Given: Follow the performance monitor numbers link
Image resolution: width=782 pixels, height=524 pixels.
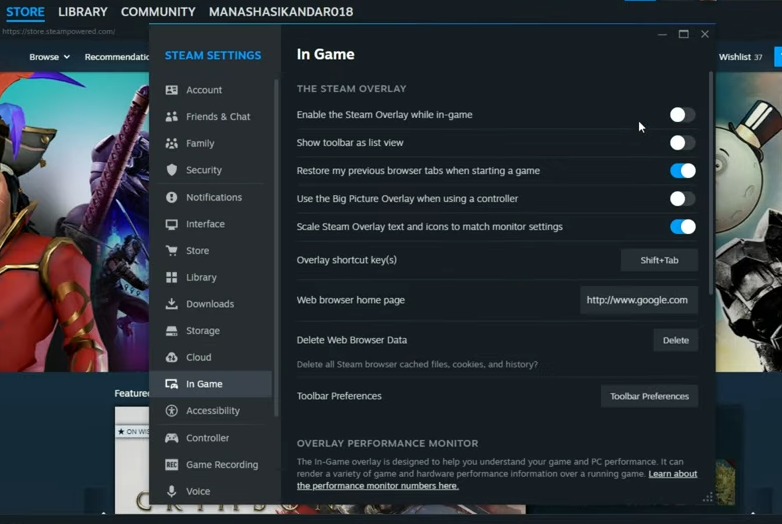Looking at the screenshot, I should click(378, 486).
